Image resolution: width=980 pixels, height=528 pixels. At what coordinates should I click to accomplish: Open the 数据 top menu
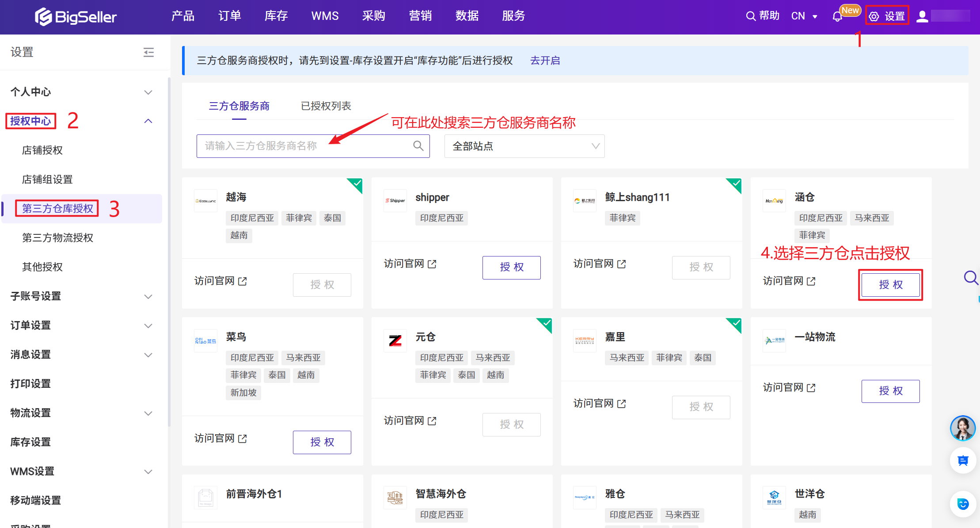coord(467,16)
